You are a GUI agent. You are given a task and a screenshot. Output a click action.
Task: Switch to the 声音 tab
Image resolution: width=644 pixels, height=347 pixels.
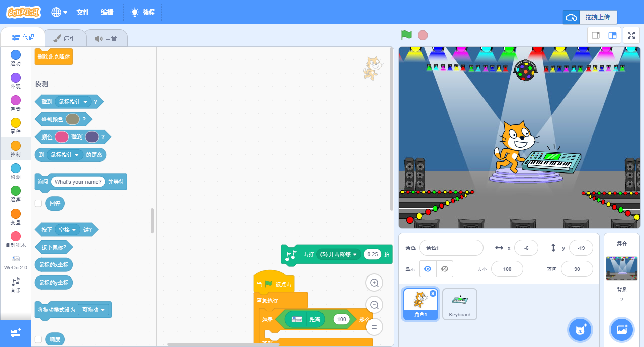(x=106, y=38)
